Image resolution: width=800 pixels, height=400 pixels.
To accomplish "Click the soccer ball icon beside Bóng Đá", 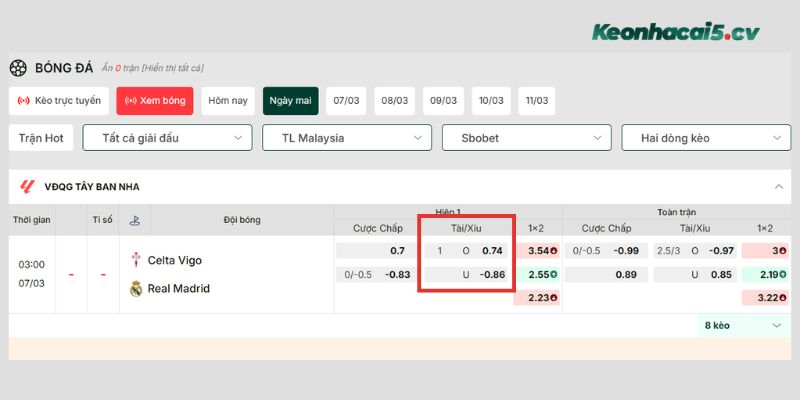I will [18, 68].
